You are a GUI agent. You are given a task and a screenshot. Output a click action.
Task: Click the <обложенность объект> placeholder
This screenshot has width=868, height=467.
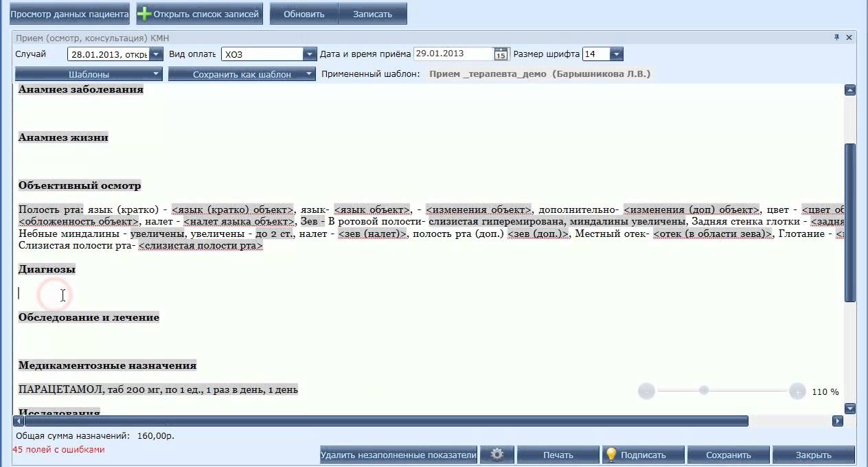[79, 222]
